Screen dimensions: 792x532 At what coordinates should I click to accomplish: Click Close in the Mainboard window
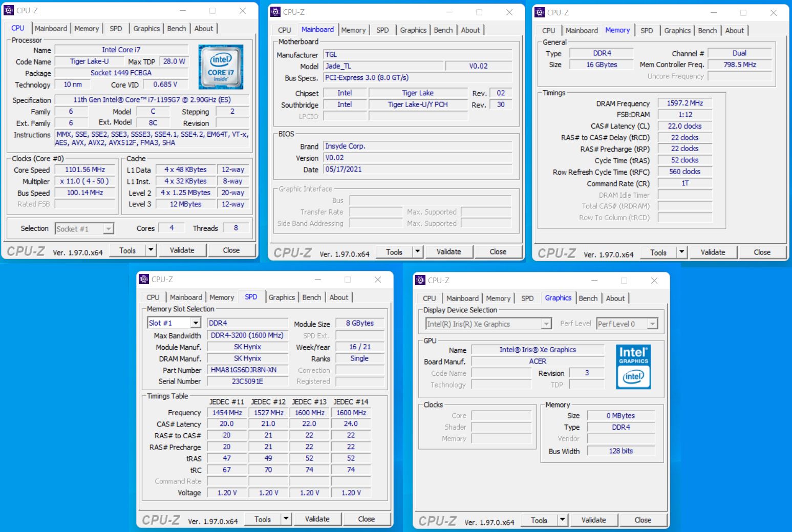tap(498, 251)
